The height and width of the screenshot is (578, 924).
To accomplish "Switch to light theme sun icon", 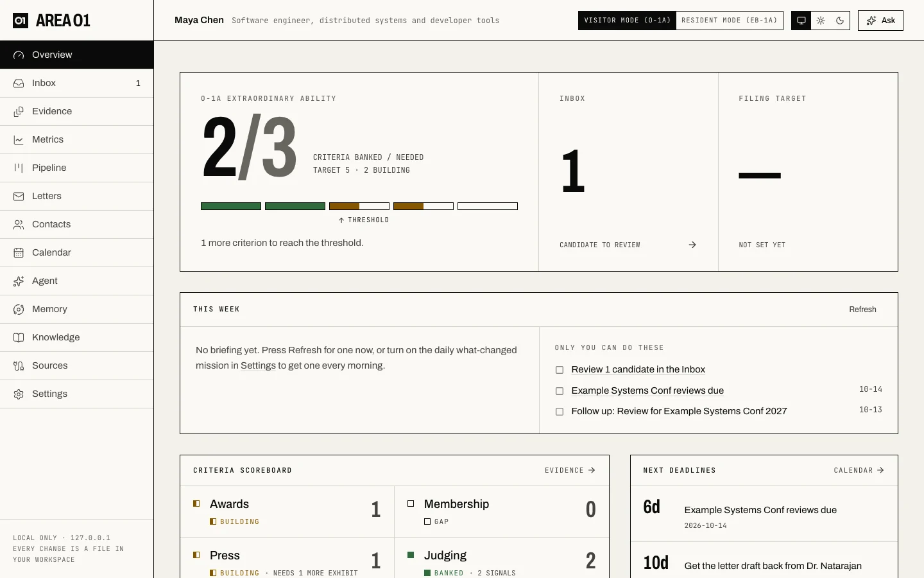I will pos(821,21).
